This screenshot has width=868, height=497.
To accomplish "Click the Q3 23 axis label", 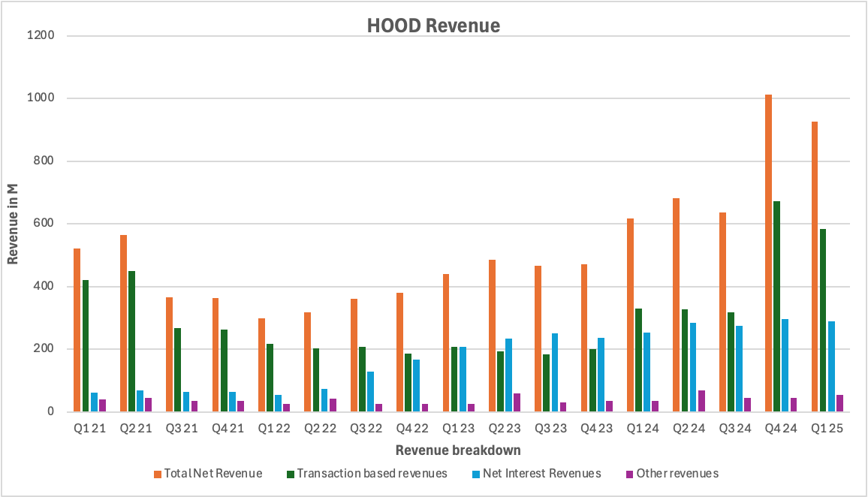I will pyautogui.click(x=550, y=429).
